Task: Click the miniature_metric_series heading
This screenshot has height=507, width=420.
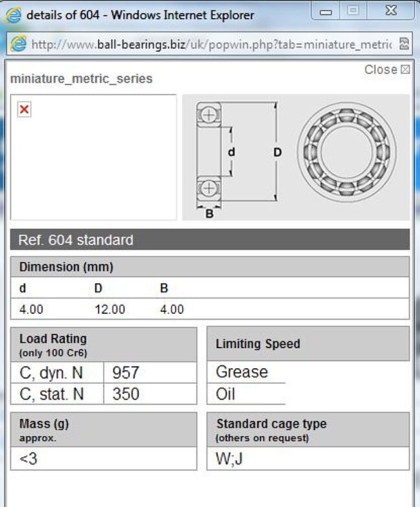Action: 82,79
